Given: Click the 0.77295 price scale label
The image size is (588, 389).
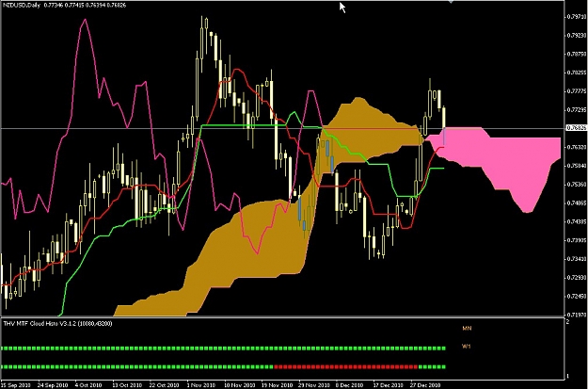Looking at the screenshot, I should point(577,109).
